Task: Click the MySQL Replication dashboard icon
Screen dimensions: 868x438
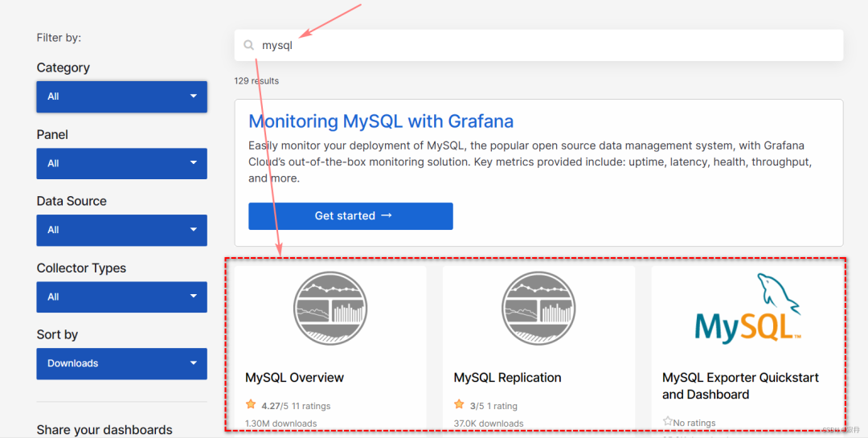Action: (x=538, y=309)
